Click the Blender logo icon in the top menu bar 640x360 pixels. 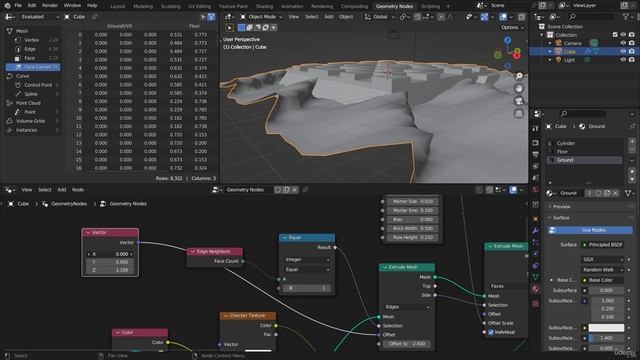7,6
